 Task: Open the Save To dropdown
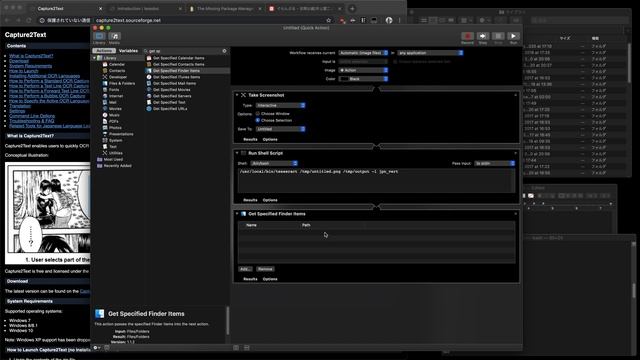point(281,129)
